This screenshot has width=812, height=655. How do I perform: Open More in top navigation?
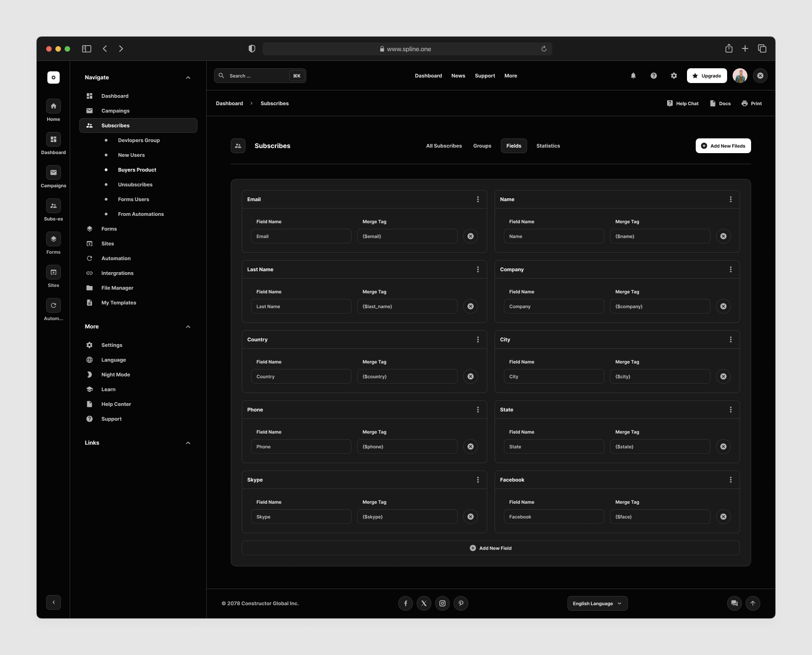pos(511,76)
